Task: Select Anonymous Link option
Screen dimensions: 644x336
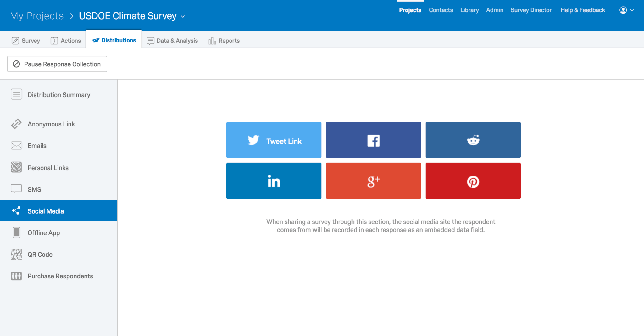Action: (x=58, y=124)
